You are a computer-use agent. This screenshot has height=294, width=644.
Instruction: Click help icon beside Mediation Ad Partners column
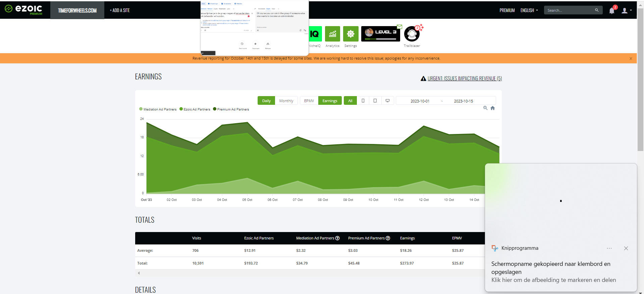[337, 238]
